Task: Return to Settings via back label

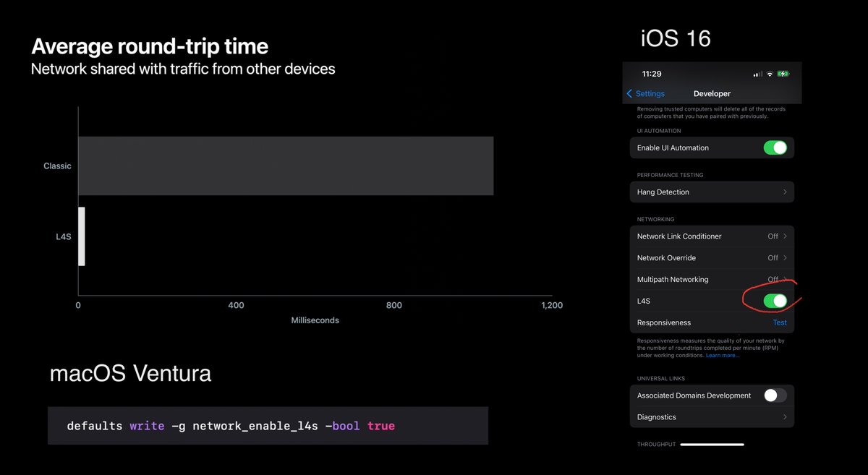Action: click(650, 94)
